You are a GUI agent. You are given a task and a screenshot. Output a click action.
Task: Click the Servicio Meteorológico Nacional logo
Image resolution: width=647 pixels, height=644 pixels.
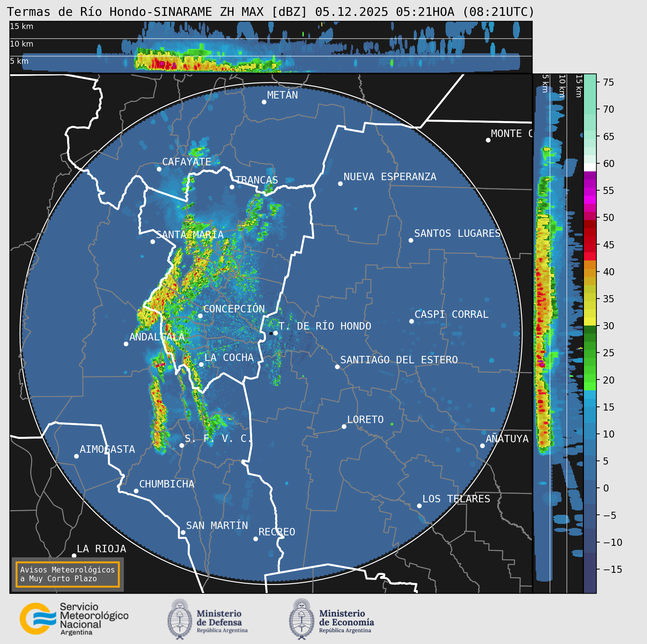74,619
